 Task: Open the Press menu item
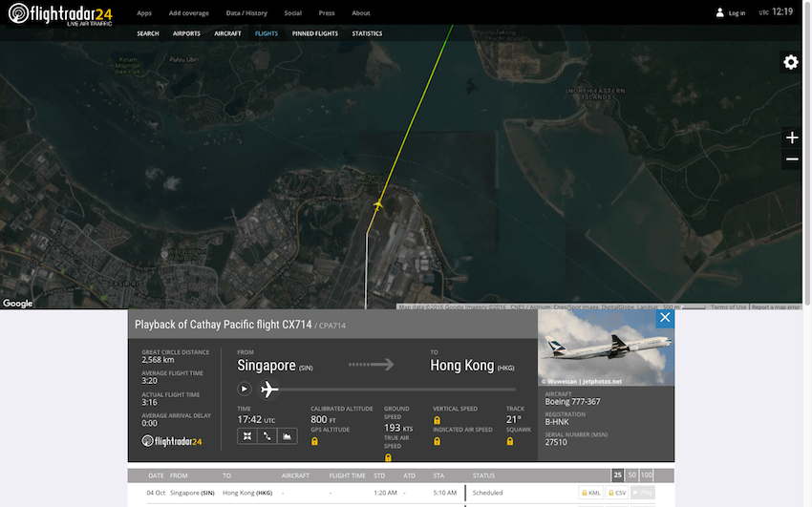327,13
